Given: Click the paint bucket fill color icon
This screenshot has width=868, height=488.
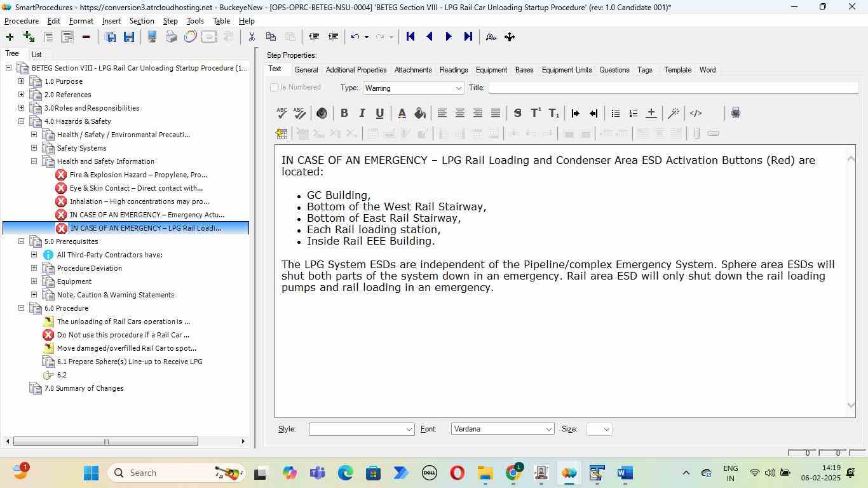Looking at the screenshot, I should [419, 113].
